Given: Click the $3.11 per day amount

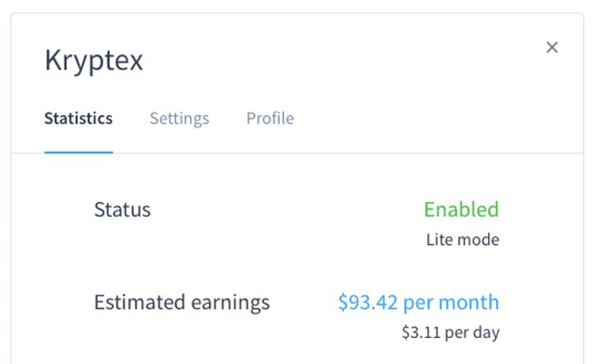Looking at the screenshot, I should point(450,332).
